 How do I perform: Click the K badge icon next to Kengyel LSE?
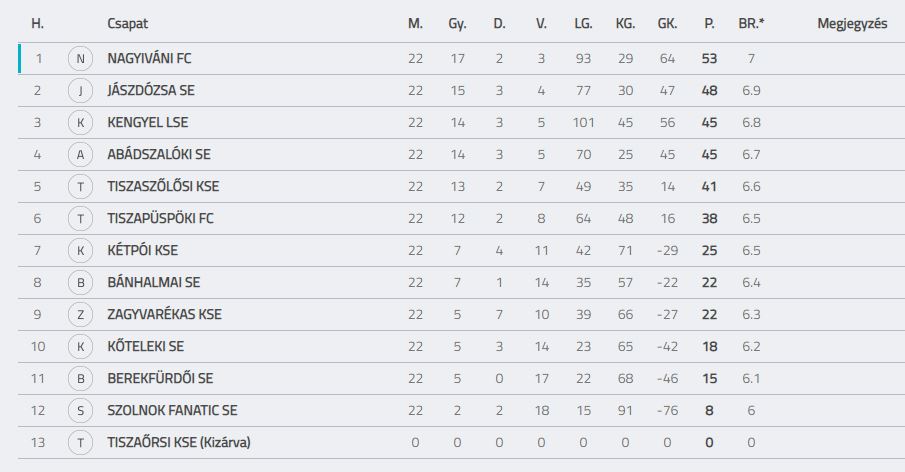(x=80, y=122)
